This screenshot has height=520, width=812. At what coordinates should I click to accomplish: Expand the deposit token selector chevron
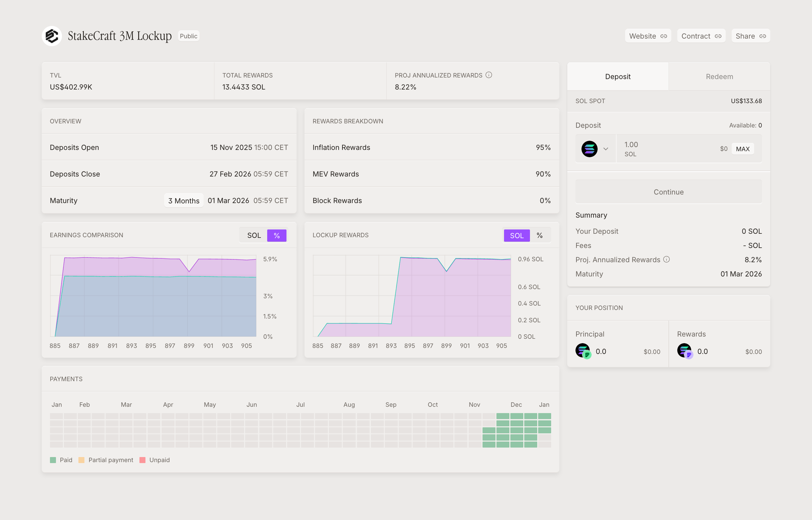[x=606, y=149]
